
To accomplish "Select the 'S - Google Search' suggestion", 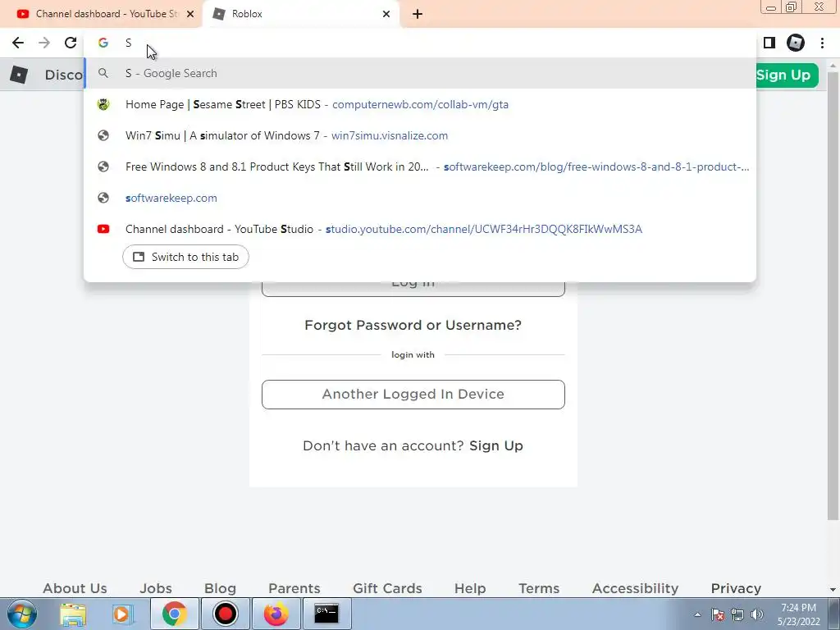I will [x=420, y=73].
